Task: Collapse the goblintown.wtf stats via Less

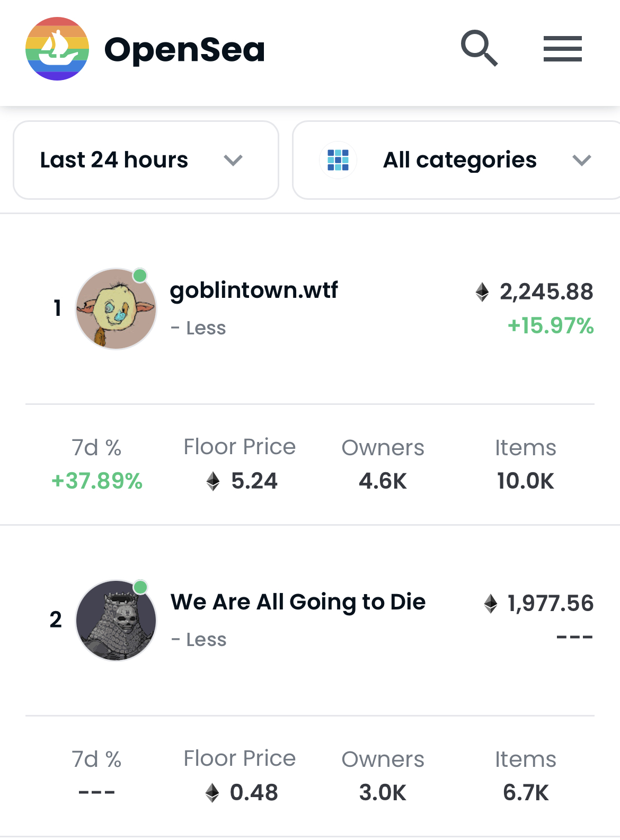Action: [x=199, y=328]
